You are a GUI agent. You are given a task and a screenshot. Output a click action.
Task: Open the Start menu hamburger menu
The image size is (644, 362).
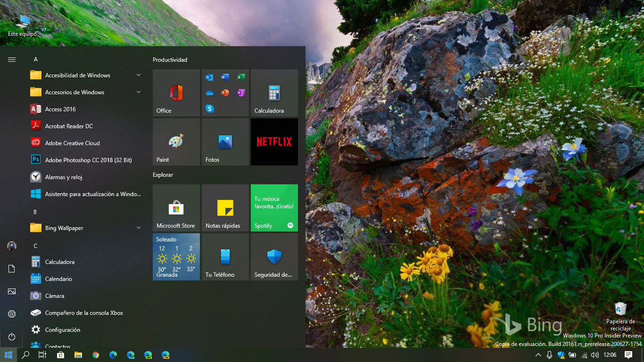[x=11, y=59]
